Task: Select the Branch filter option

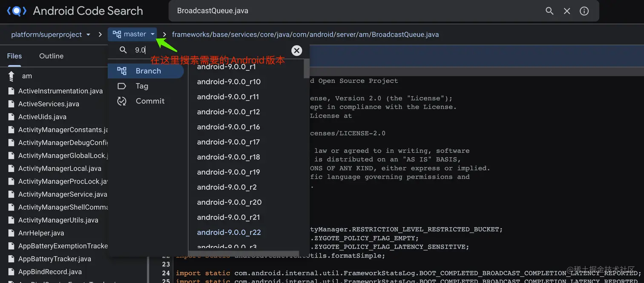Action: pyautogui.click(x=146, y=71)
